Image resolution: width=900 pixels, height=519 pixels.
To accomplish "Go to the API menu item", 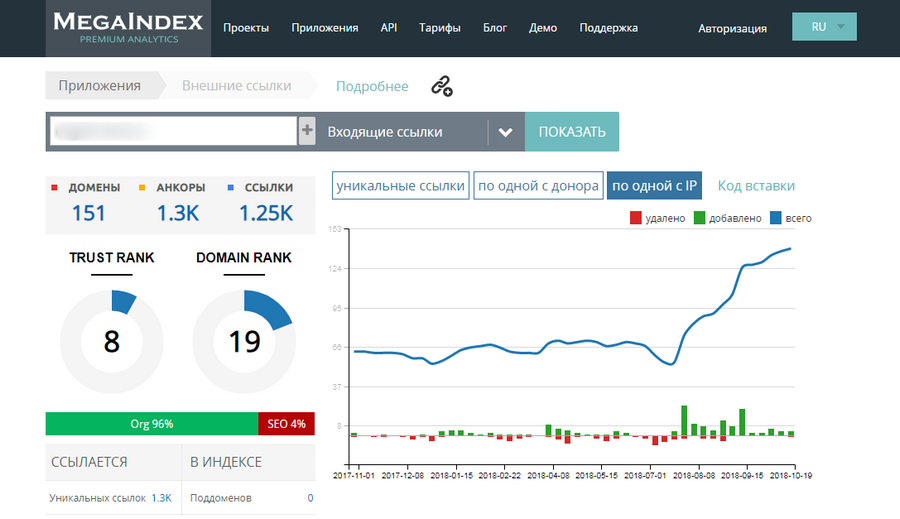I will (389, 28).
